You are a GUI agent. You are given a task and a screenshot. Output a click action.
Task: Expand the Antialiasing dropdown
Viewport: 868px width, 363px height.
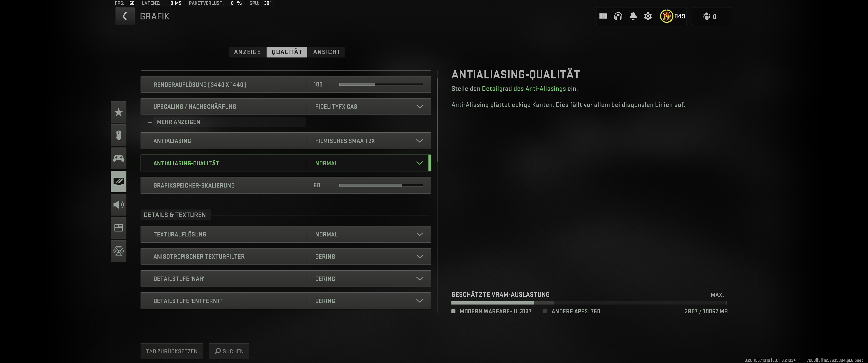tap(419, 141)
